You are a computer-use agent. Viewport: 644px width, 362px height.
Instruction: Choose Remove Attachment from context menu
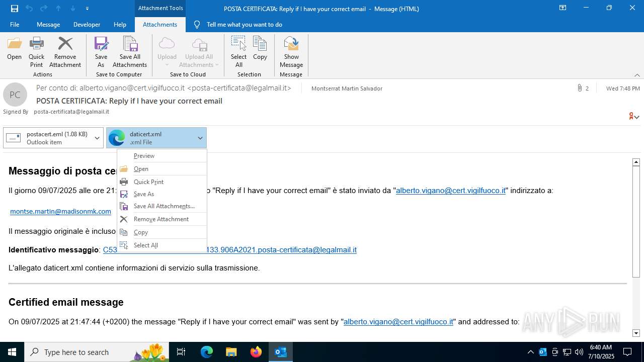[162, 219]
